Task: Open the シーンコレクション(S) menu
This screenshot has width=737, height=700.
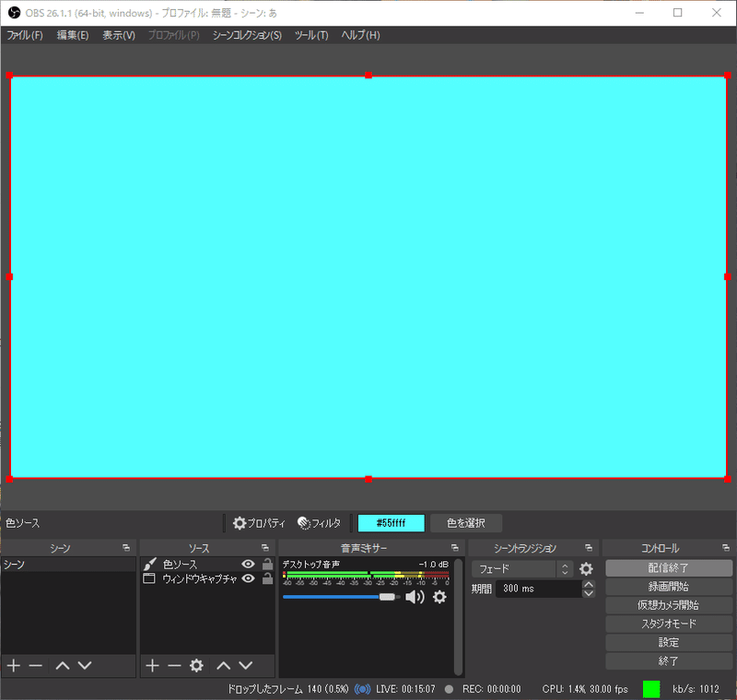Action: tap(247, 35)
